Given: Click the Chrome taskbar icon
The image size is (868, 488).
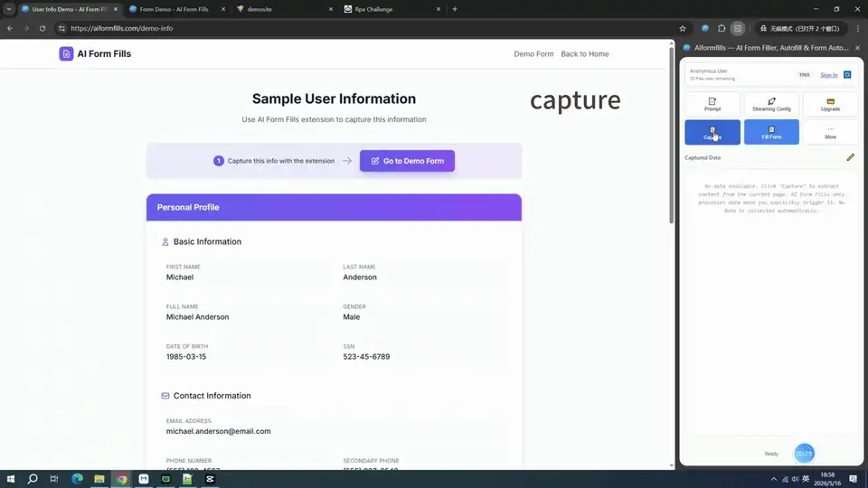Looking at the screenshot, I should 121,479.
